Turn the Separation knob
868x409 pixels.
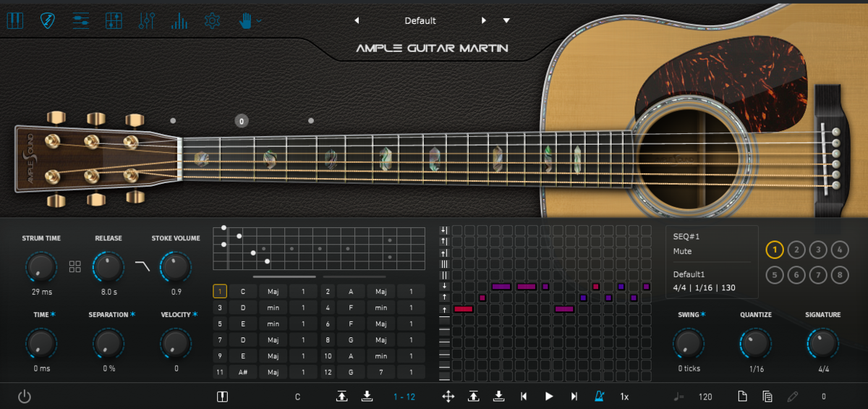tap(108, 344)
